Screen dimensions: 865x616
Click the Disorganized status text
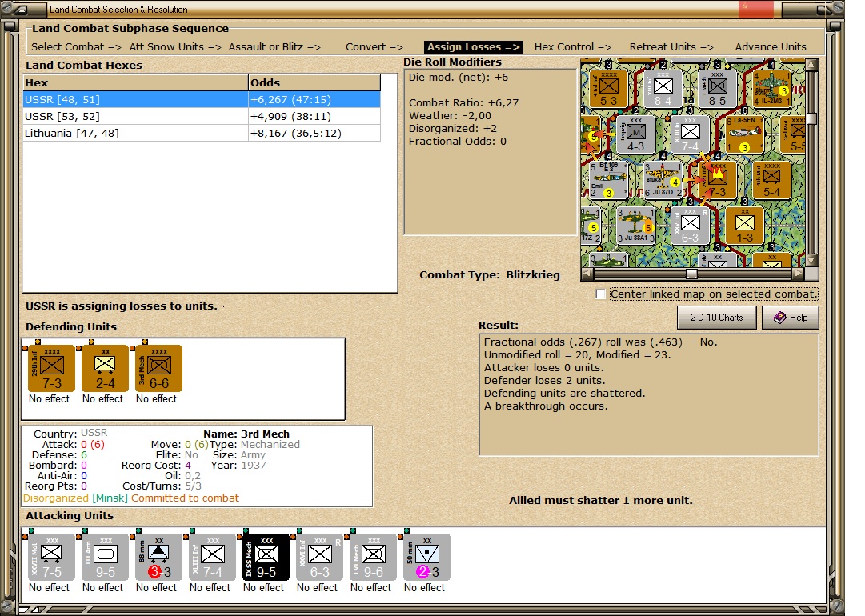click(56, 498)
